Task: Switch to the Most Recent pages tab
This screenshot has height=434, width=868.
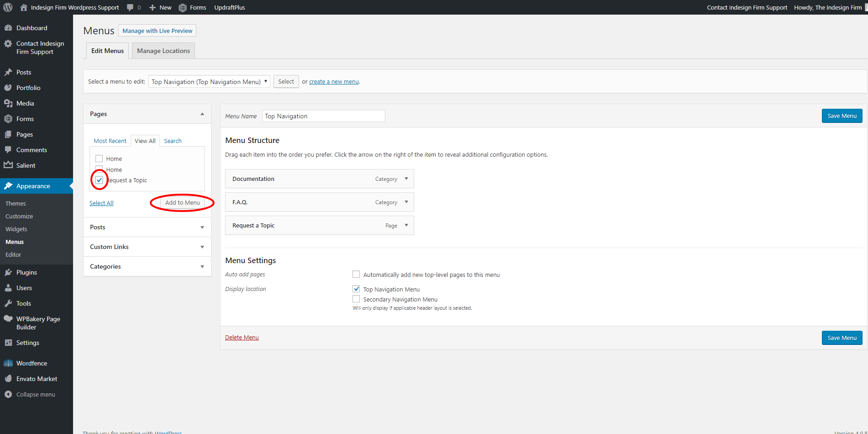Action: pos(110,141)
